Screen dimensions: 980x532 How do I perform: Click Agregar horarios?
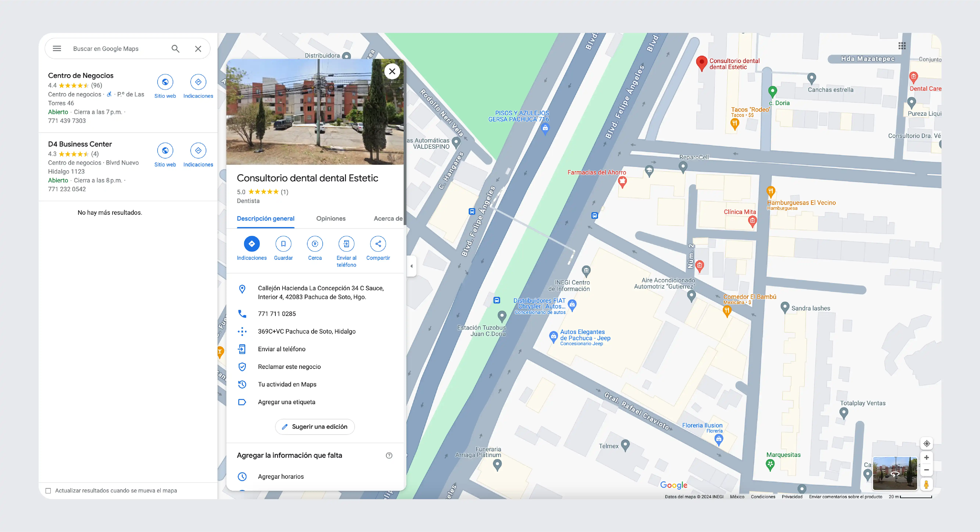pyautogui.click(x=315, y=477)
